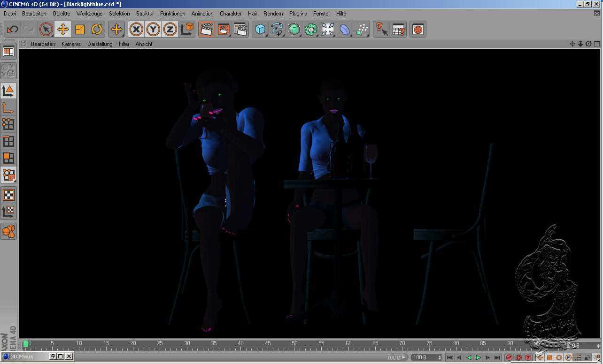Image resolution: width=603 pixels, height=364 pixels.
Task: Select the Rotate tool
Action: [96, 30]
